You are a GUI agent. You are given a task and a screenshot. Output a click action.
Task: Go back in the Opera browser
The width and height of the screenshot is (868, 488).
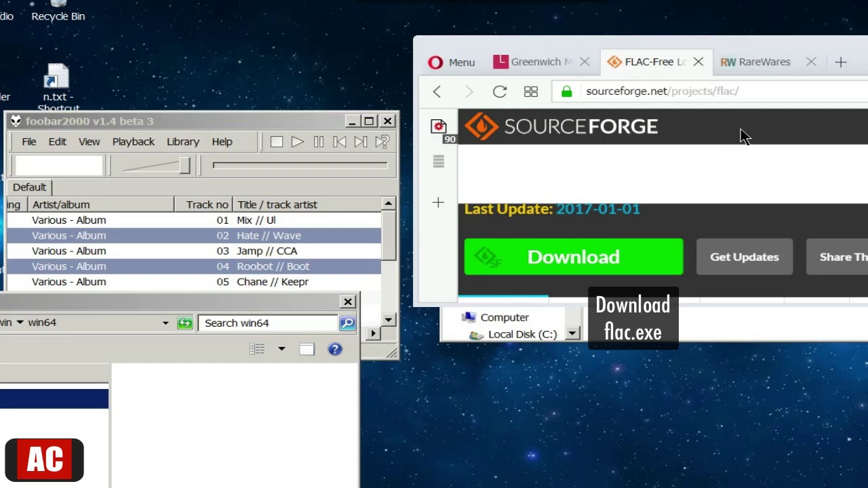(x=437, y=91)
